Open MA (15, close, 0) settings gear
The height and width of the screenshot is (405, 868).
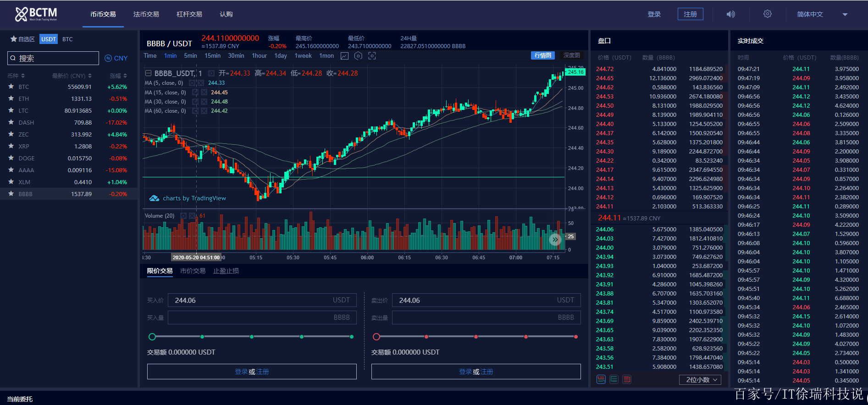(195, 93)
